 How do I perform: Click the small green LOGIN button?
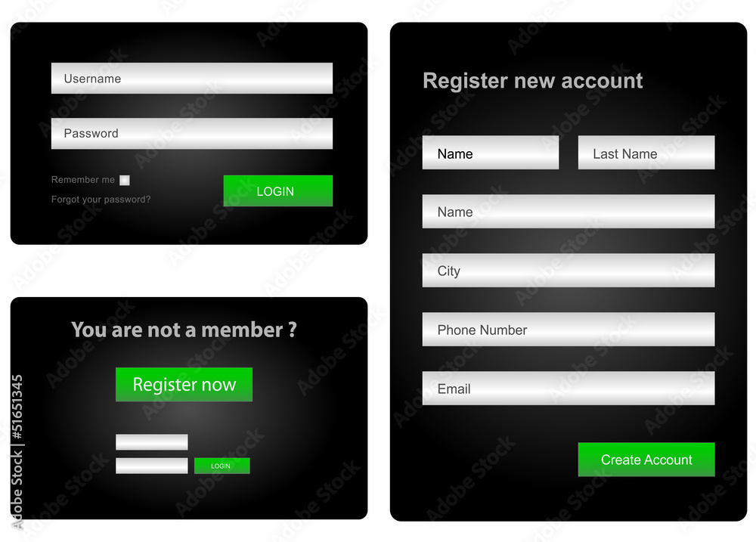pos(222,466)
